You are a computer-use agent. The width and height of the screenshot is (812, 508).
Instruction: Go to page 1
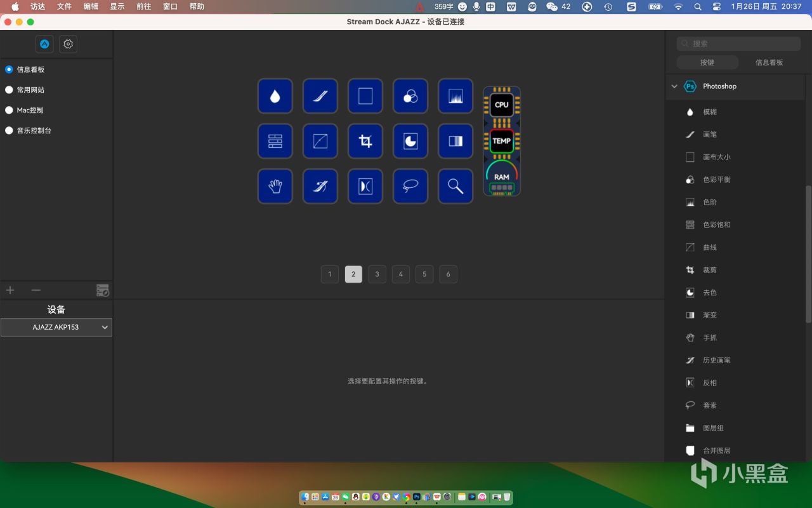coord(330,274)
